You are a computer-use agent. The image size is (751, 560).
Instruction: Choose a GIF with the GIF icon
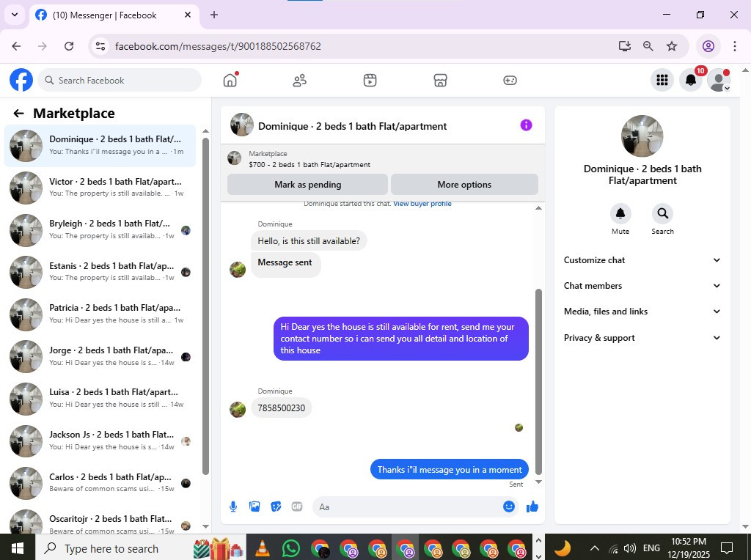[297, 506]
